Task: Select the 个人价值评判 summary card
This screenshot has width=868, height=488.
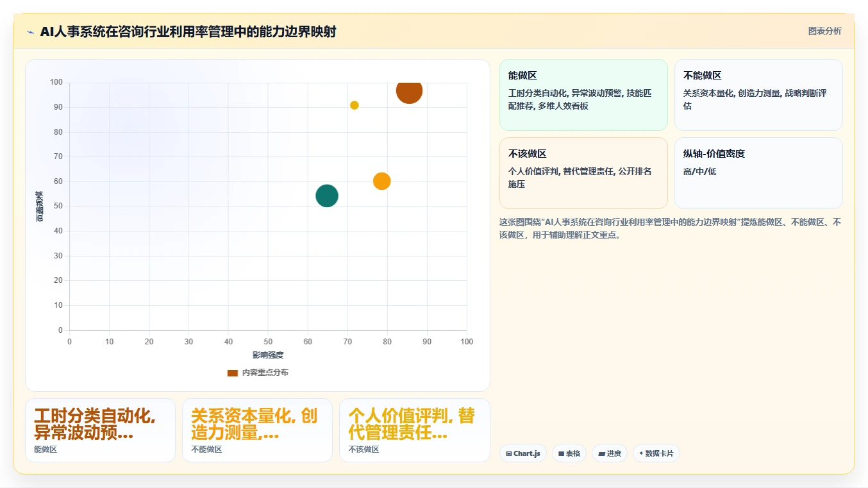Action: click(x=414, y=430)
